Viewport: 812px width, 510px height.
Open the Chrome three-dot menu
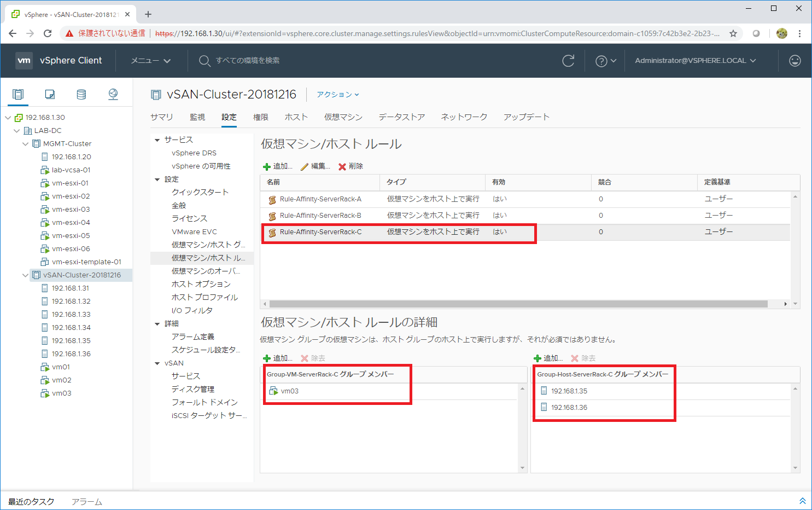tap(799, 33)
